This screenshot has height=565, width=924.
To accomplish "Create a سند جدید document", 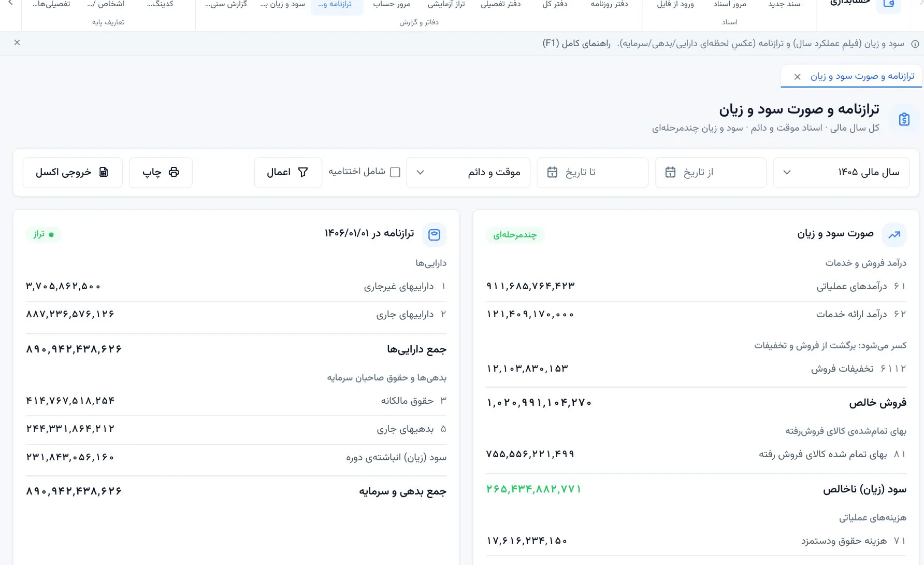I will [784, 5].
